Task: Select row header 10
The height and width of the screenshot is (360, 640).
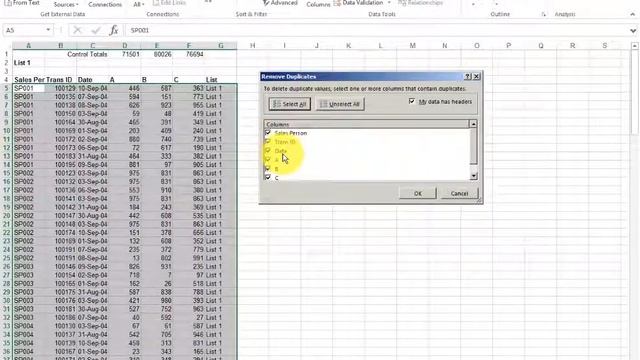Action: [7, 131]
